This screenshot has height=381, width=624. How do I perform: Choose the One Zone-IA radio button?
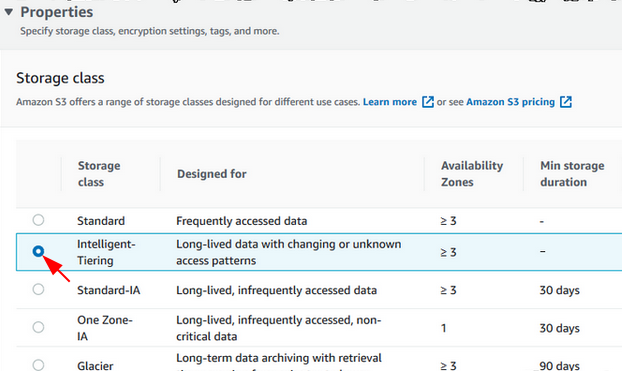(x=38, y=327)
